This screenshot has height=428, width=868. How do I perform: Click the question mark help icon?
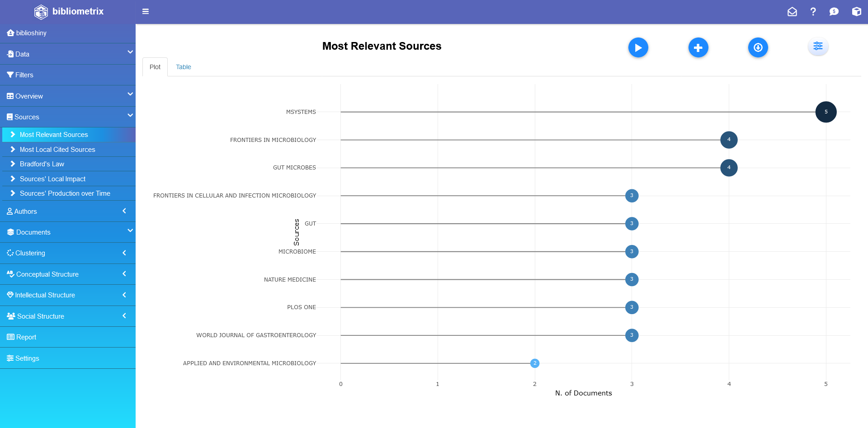pos(813,12)
